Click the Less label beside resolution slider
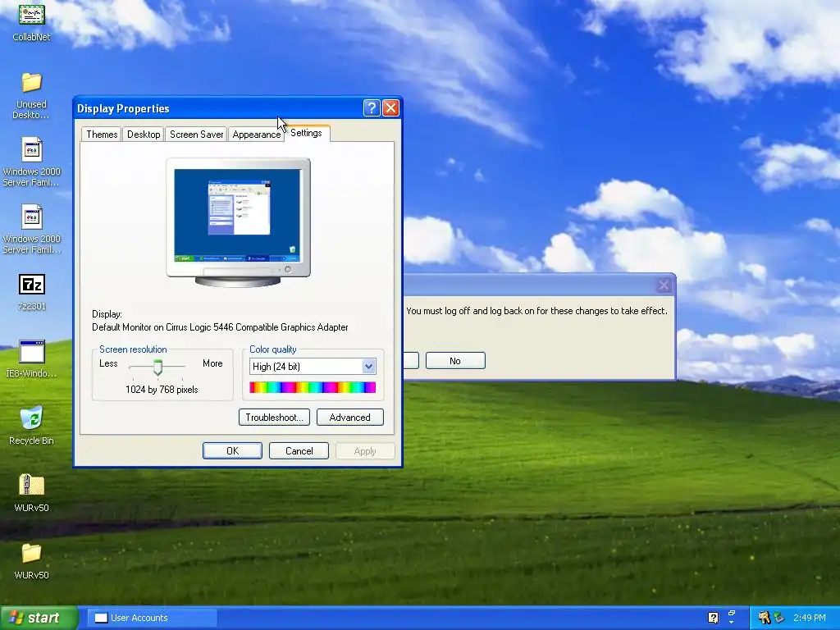The image size is (840, 630). pos(108,363)
